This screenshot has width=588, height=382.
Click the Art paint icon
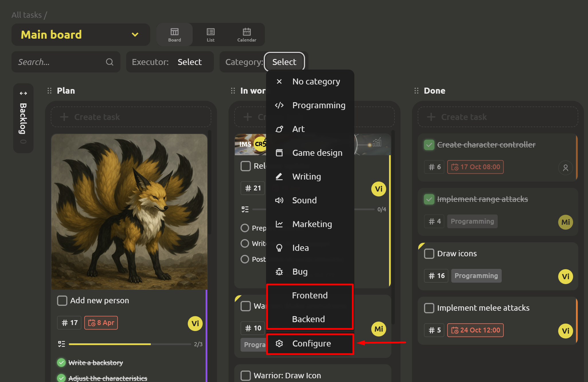click(279, 129)
